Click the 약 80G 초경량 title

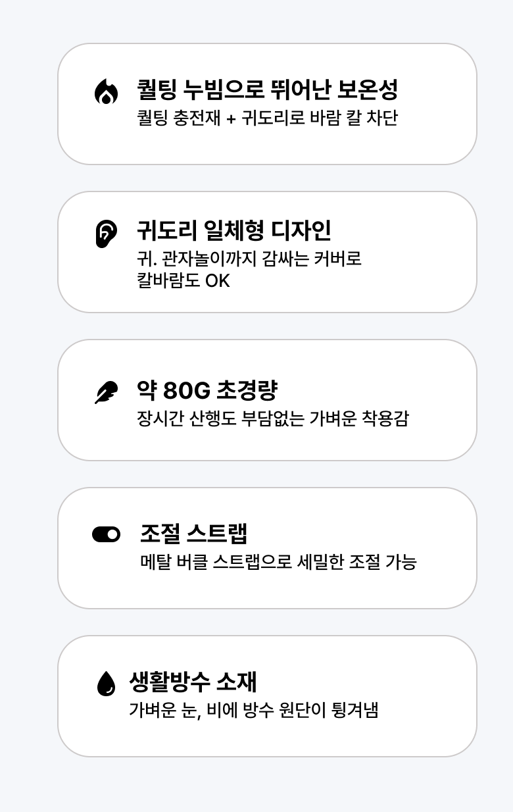(x=207, y=390)
